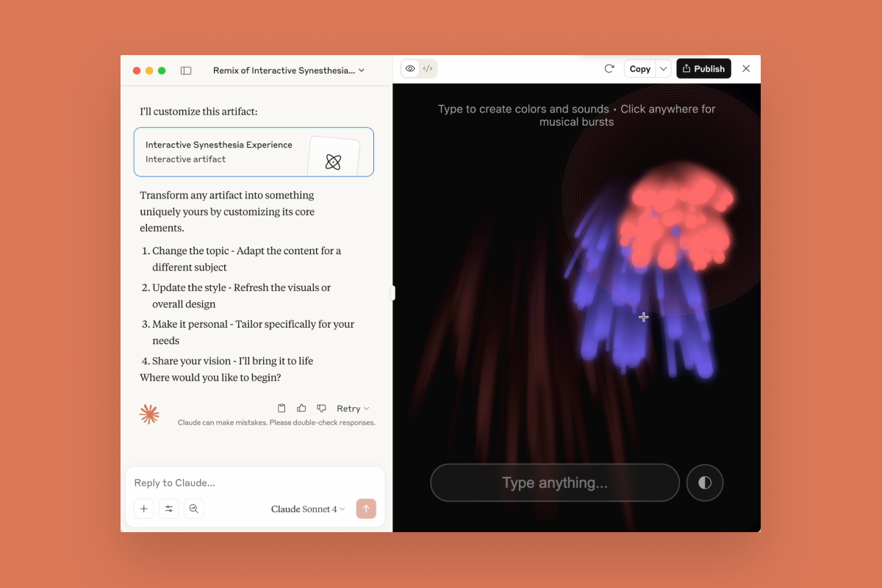Click the Copy button
This screenshot has height=588, width=882.
pos(639,68)
